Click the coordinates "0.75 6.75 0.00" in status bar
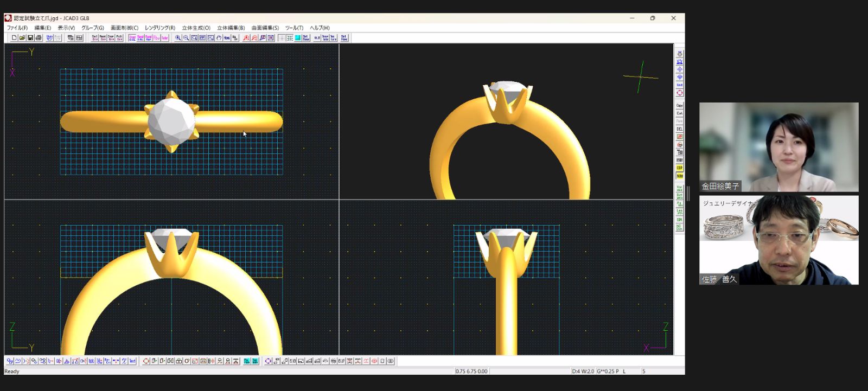The image size is (868, 391). (x=472, y=371)
